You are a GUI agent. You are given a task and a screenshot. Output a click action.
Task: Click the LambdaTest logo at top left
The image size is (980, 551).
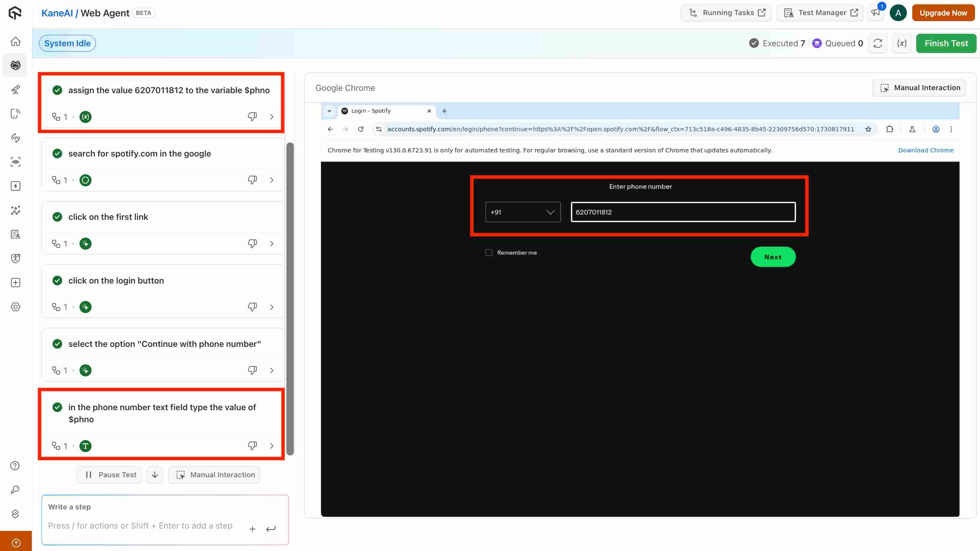click(x=15, y=13)
